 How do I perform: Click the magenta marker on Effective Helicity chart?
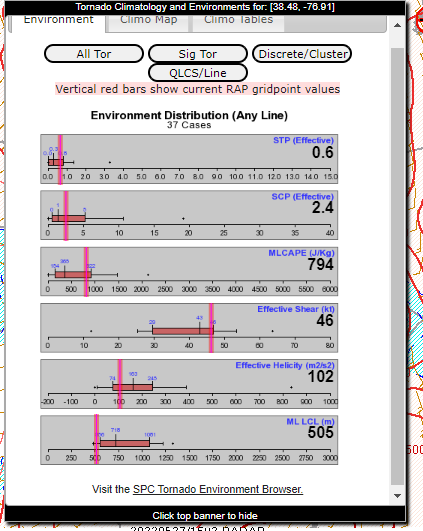coord(120,384)
